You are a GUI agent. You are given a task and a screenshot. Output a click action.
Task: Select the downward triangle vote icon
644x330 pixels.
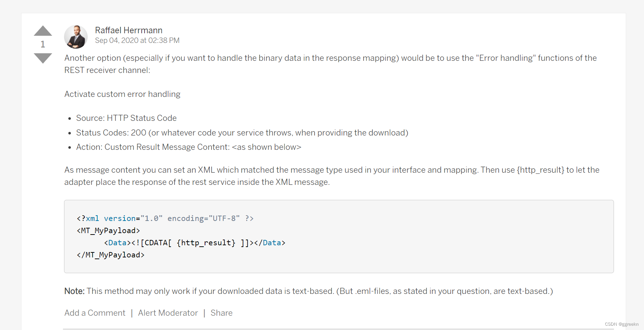coord(43,58)
